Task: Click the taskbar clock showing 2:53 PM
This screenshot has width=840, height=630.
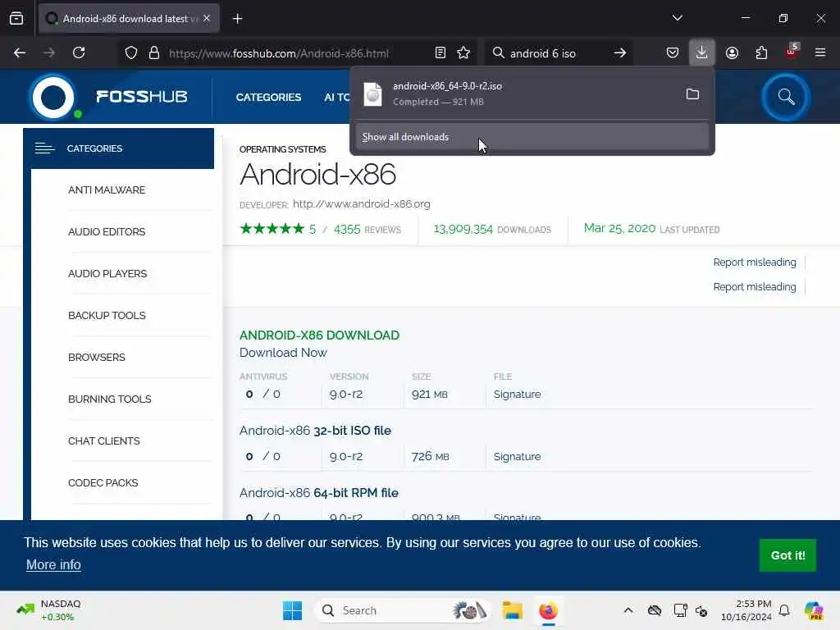Action: [x=746, y=610]
